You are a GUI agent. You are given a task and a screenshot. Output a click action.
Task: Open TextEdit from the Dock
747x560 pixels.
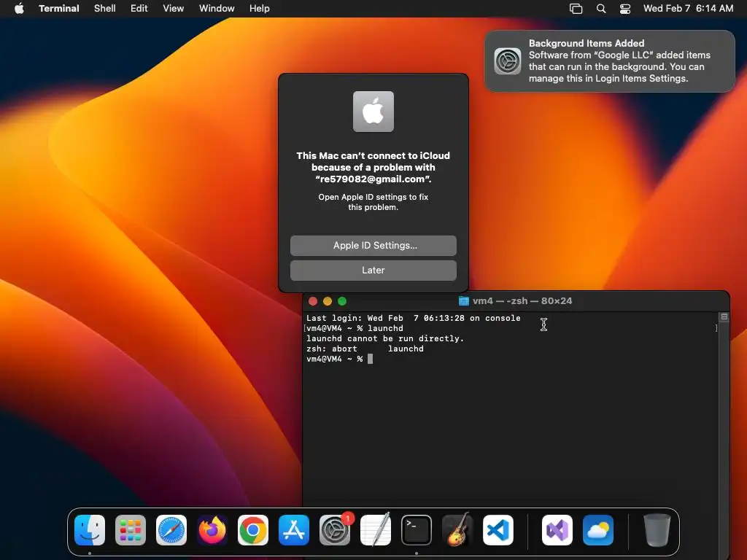click(376, 530)
